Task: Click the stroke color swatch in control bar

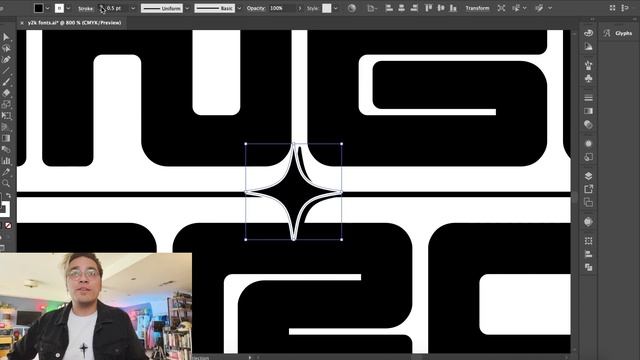Action: [x=59, y=8]
